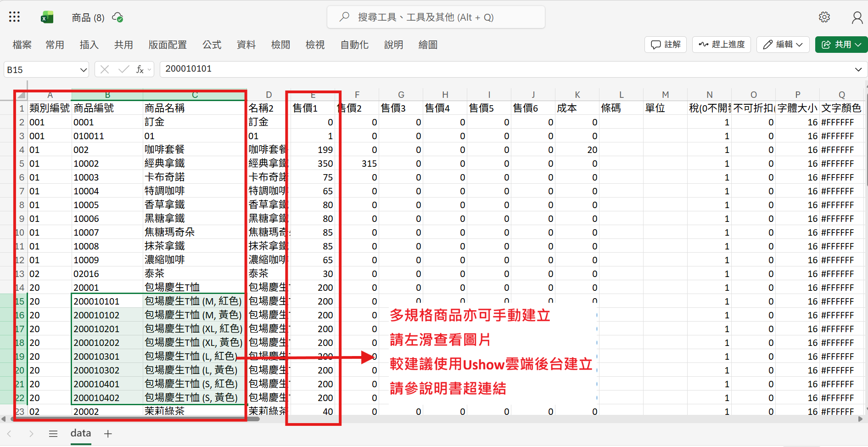
Task: Click the select all cells corner
Action: 21,95
